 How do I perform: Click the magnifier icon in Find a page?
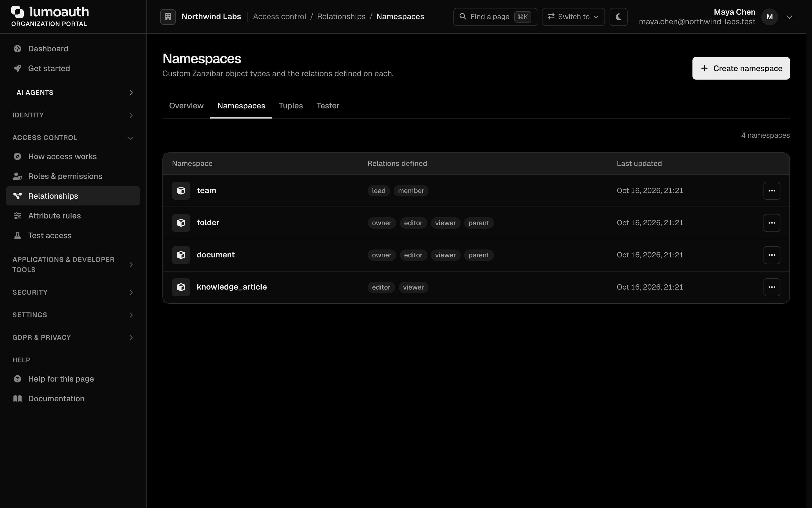[463, 16]
